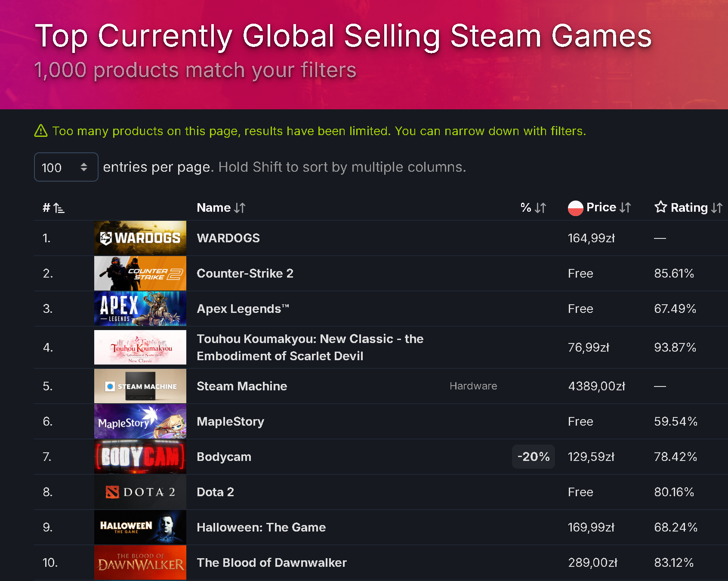Screen dimensions: 728x581
Task: Open The Blood of Dawnwalker link
Action: (271, 562)
